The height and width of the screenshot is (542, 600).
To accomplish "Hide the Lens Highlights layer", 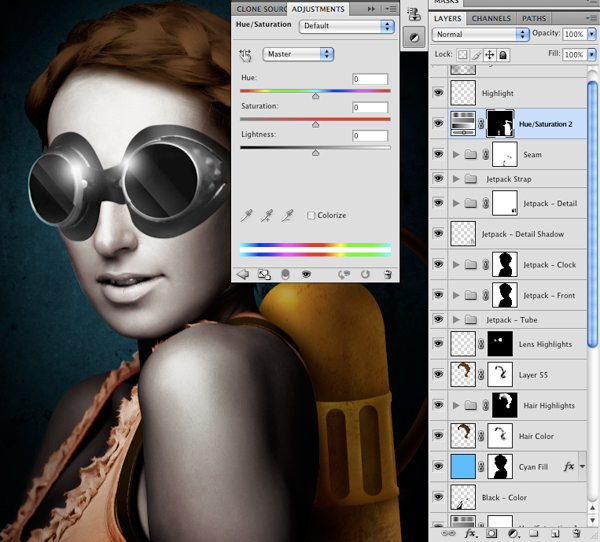I will [439, 343].
